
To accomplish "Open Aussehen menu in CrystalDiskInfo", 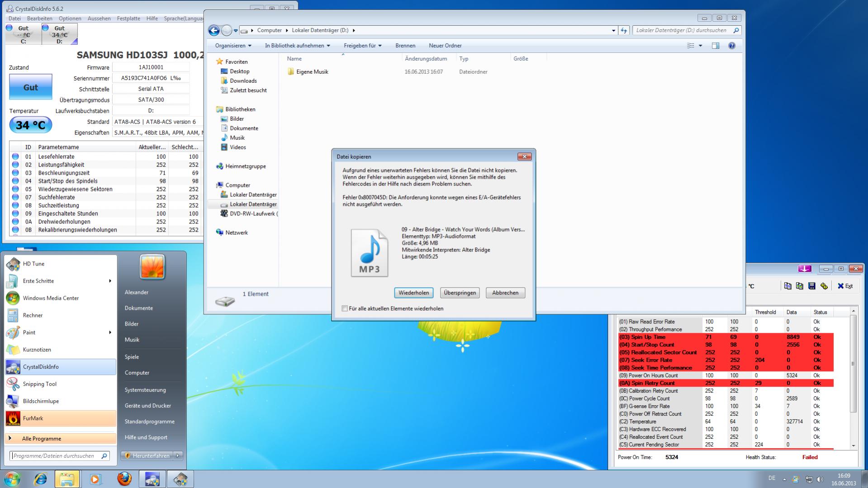I will 99,19.
